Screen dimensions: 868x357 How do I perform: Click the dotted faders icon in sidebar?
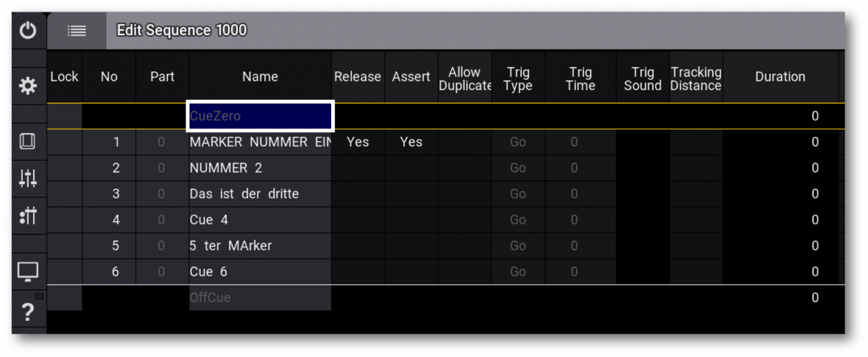coord(28,215)
